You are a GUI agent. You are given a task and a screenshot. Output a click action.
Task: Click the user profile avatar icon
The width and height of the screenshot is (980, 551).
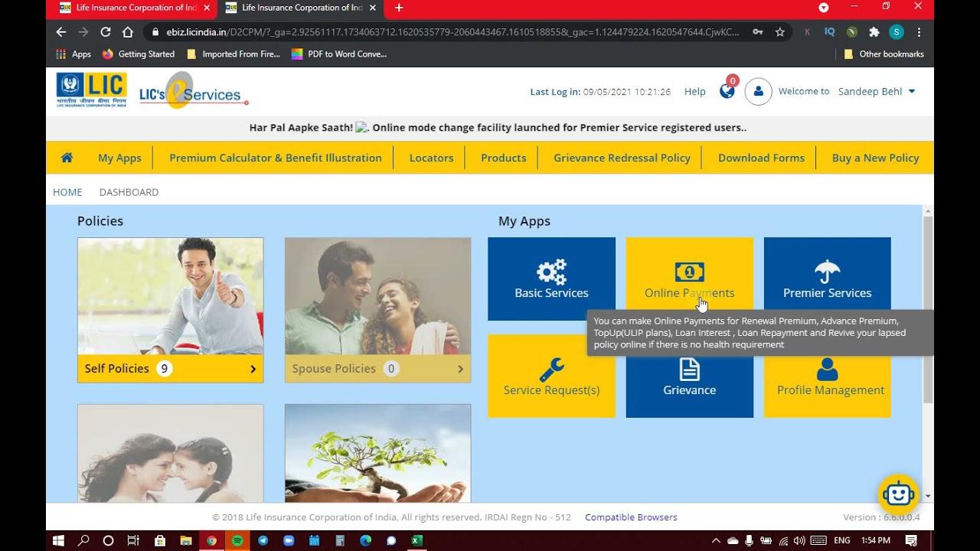[x=758, y=91]
